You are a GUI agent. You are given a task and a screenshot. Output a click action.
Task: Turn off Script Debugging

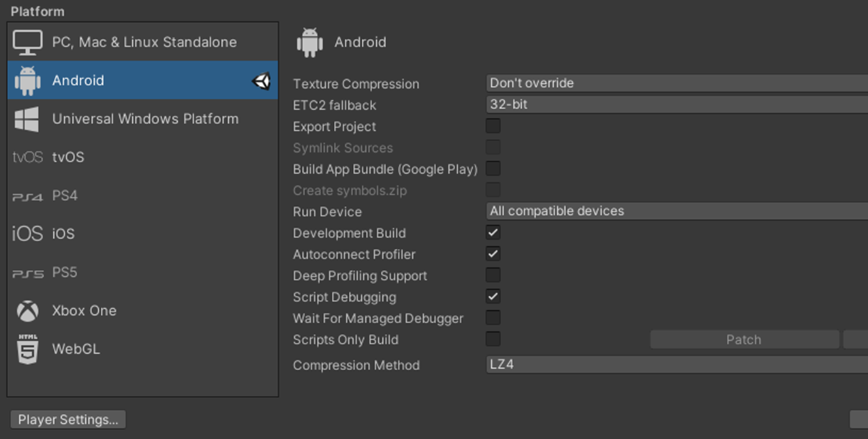tap(493, 297)
